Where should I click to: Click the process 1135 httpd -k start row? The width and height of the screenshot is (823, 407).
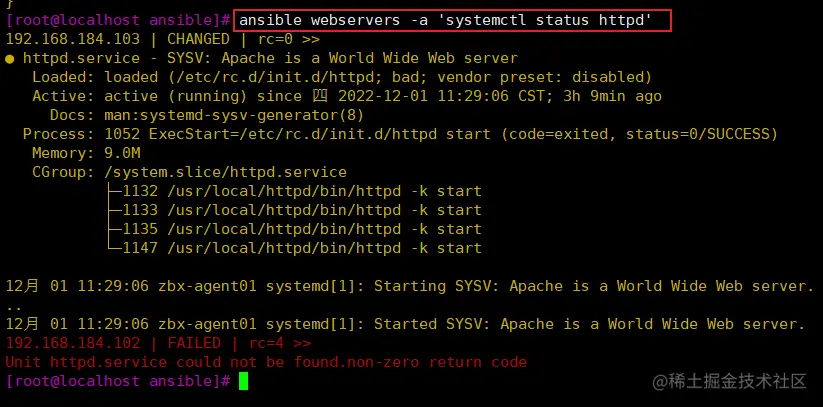click(294, 229)
